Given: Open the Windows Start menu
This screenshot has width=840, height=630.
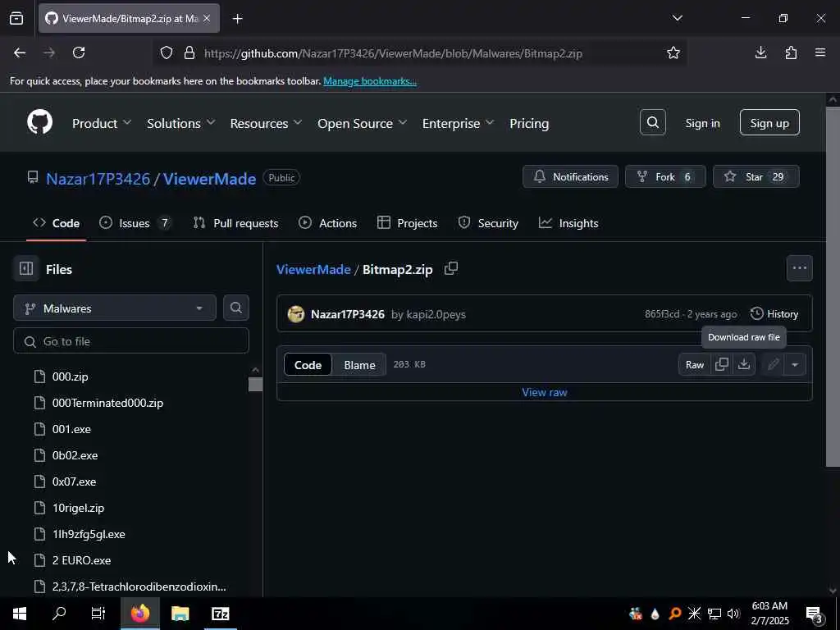Looking at the screenshot, I should coord(20,614).
